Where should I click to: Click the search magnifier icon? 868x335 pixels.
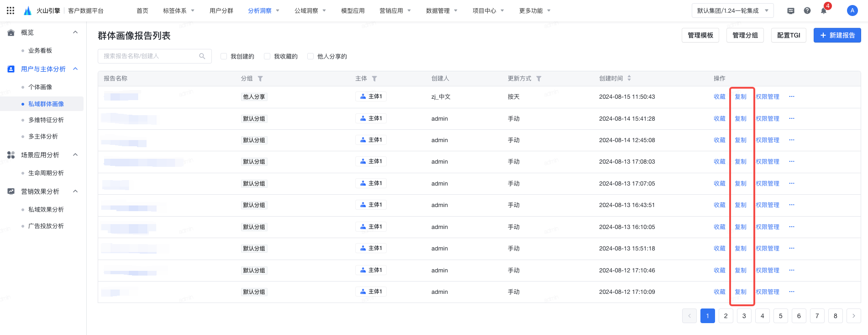(202, 56)
